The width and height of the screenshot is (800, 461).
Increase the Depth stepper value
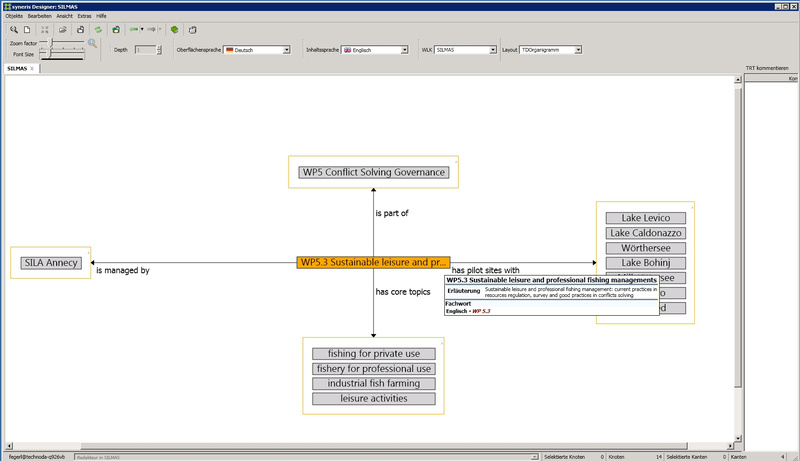pyautogui.click(x=158, y=46)
